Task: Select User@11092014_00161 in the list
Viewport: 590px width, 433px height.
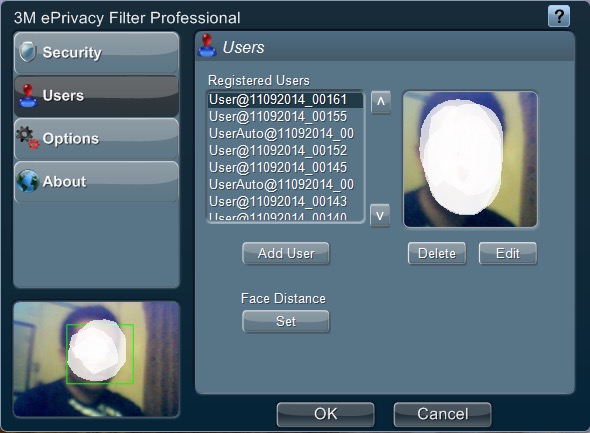Action: 285,100
